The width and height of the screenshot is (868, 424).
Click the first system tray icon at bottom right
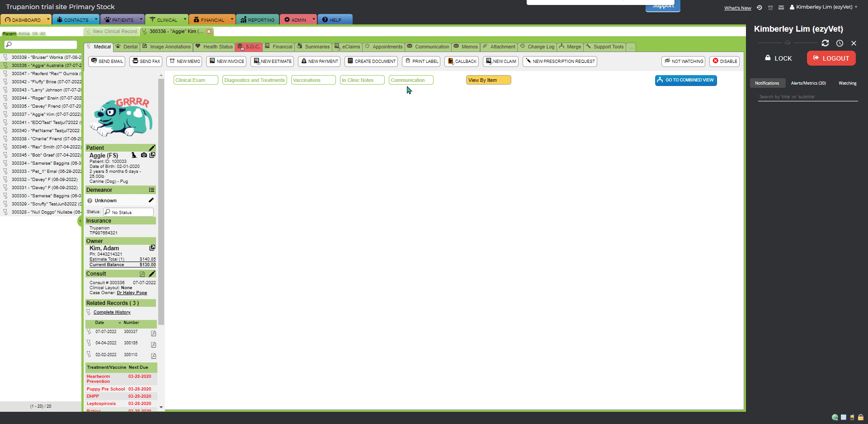(835, 417)
